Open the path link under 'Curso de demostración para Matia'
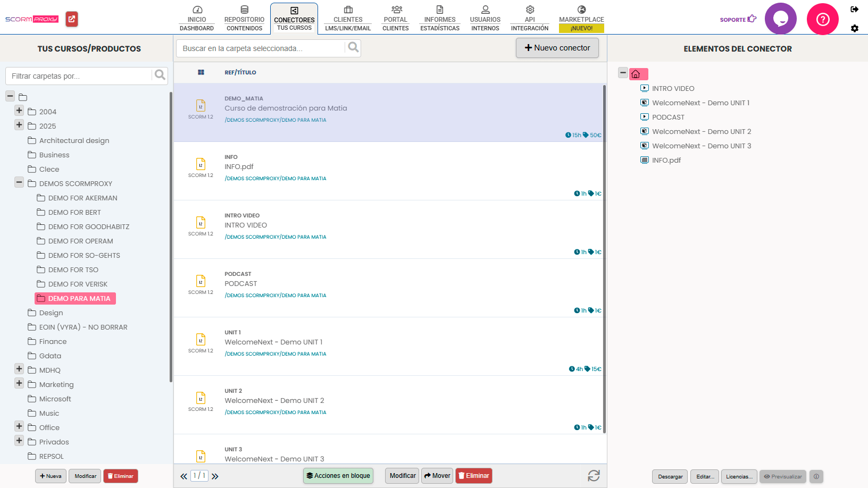 click(276, 120)
